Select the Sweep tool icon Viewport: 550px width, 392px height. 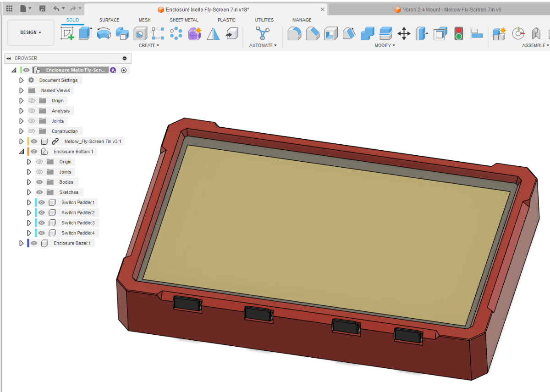coord(122,33)
